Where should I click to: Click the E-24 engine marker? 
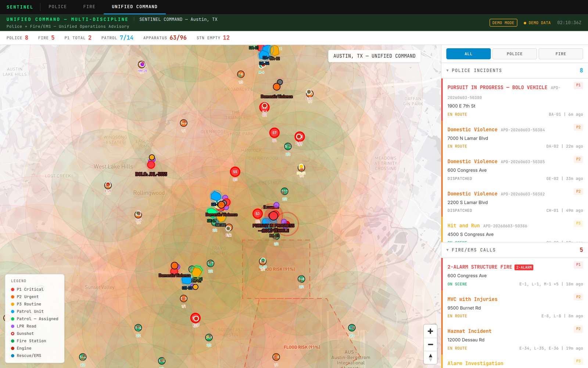click(138, 214)
